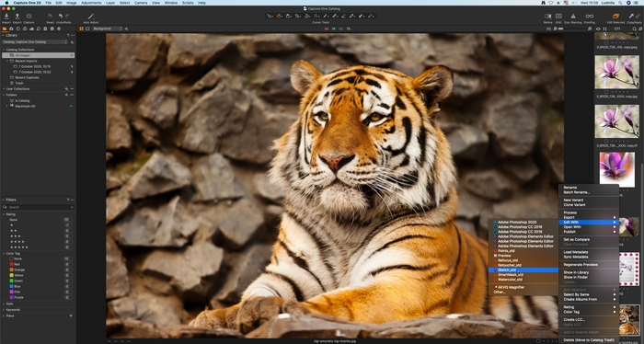Expand the Keywords filter group
Viewport: 644px width, 344px height.
tap(4, 310)
